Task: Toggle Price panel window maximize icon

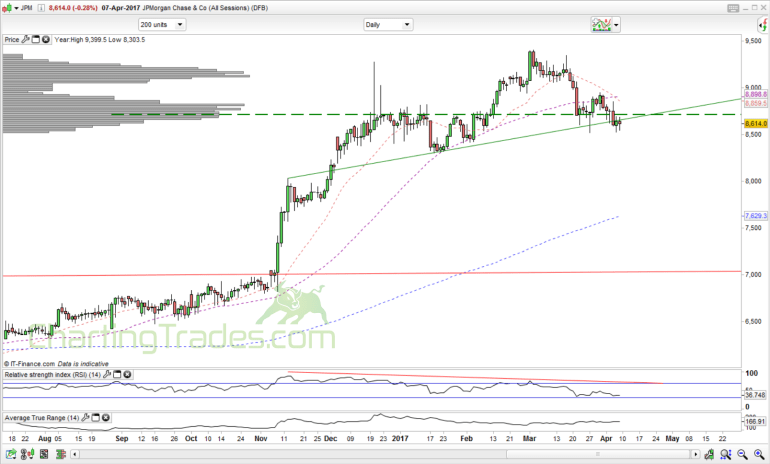Action: pos(36,39)
